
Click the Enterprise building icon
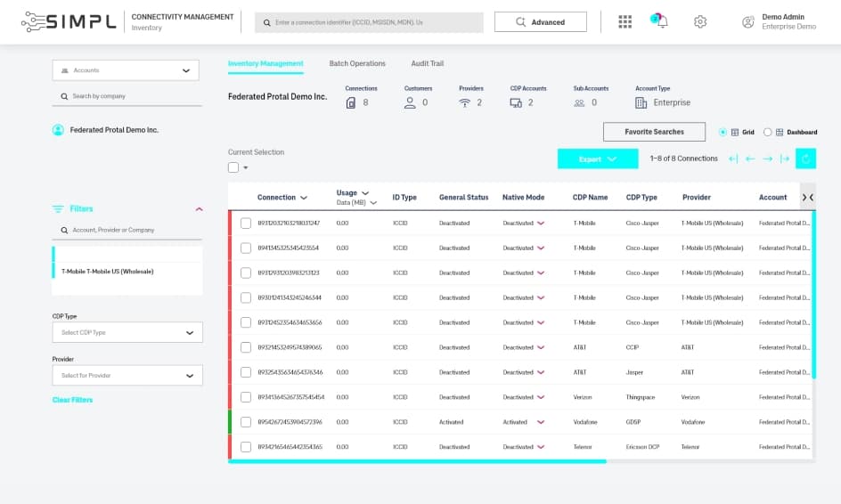(641, 103)
